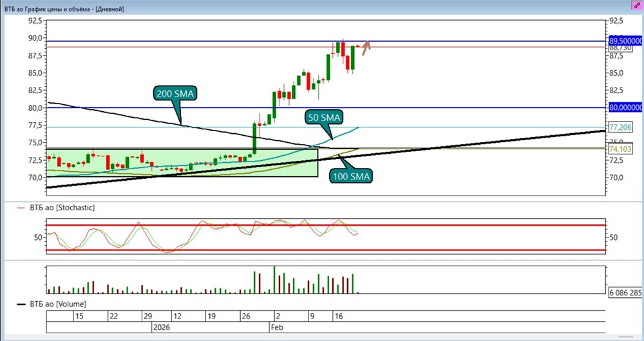Click the 2026 year label on time axis
Image resolution: width=644 pixels, height=341 pixels.
point(160,327)
